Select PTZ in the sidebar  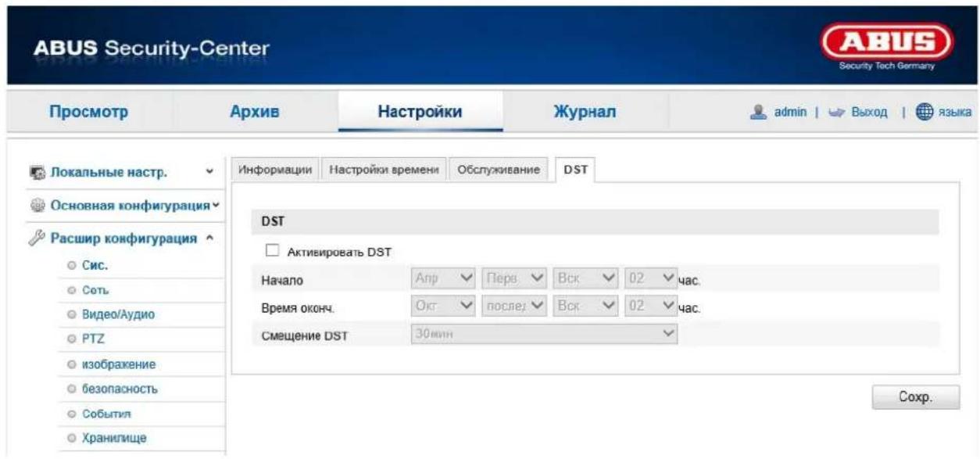pyautogui.click(x=93, y=339)
